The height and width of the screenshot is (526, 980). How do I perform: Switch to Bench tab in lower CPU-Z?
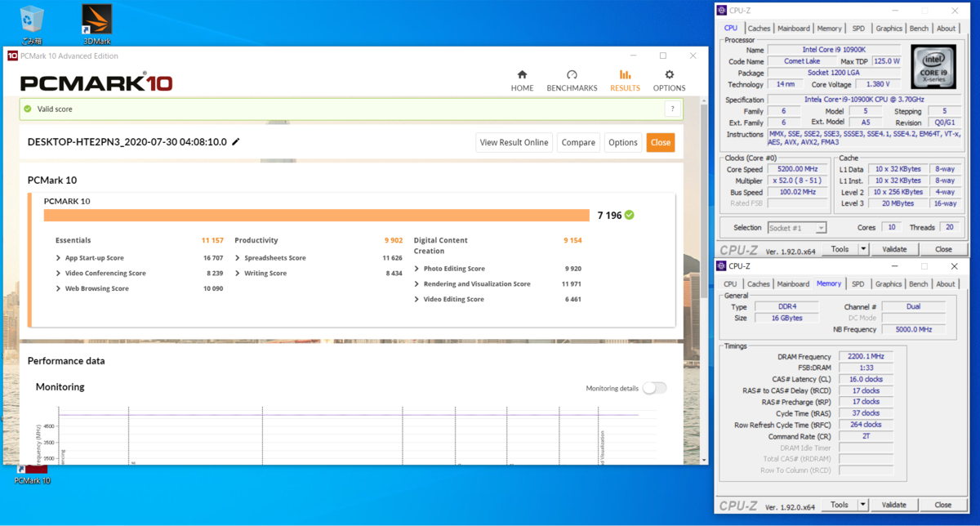(x=919, y=284)
